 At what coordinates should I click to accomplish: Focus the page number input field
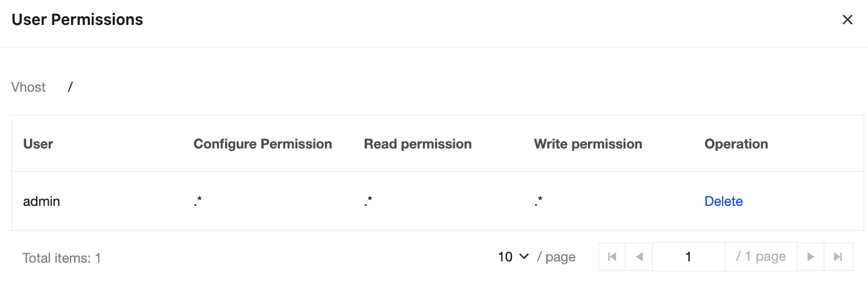click(x=688, y=256)
